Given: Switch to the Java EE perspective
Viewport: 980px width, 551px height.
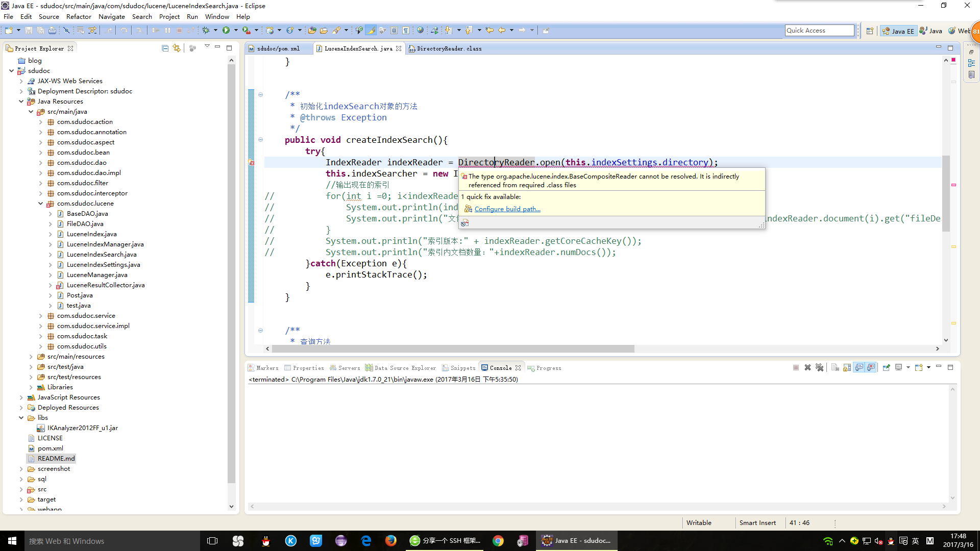Looking at the screenshot, I should pos(898,31).
